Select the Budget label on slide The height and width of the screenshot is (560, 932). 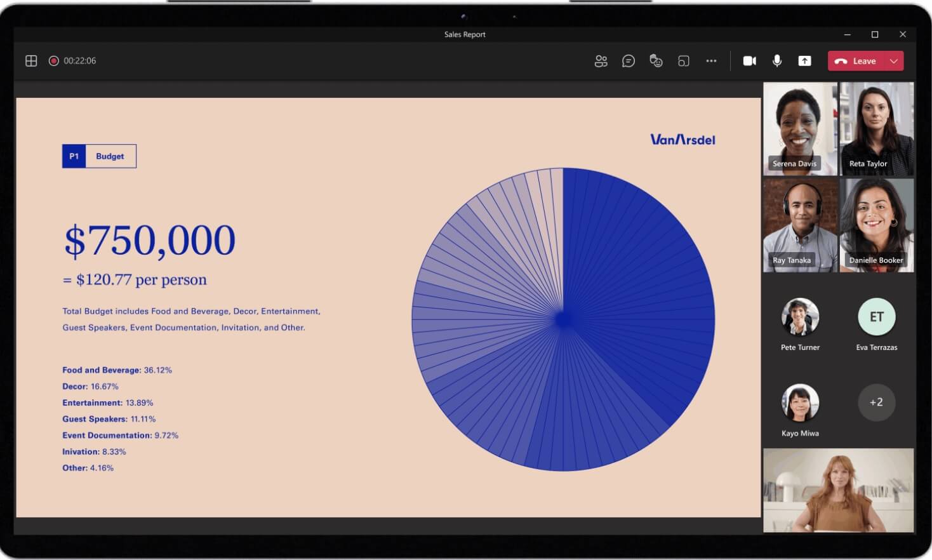click(x=110, y=156)
